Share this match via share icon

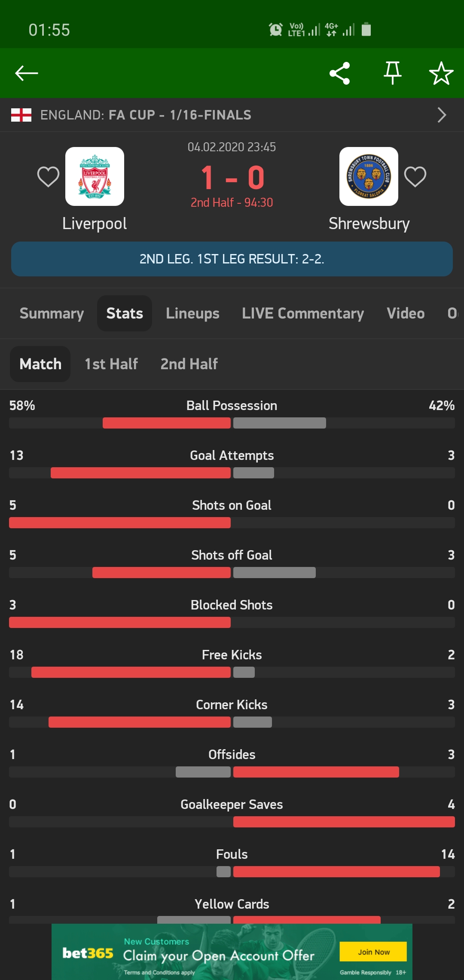pyautogui.click(x=339, y=73)
